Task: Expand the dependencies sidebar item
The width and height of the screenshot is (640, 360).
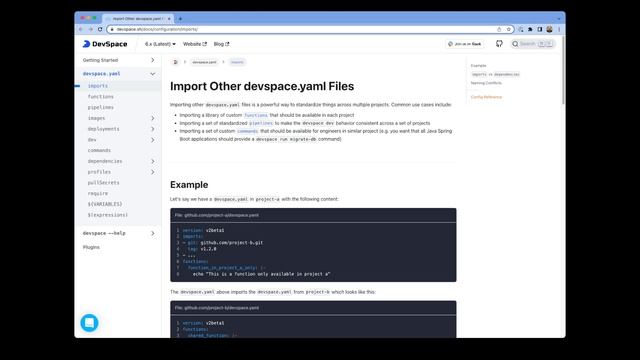Action: pos(153,161)
